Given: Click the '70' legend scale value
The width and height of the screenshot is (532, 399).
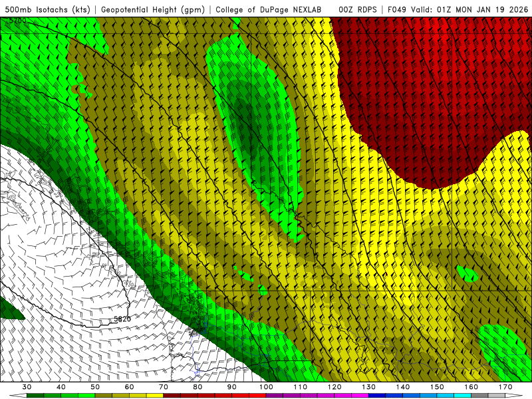Looking at the screenshot, I should tap(164, 387).
